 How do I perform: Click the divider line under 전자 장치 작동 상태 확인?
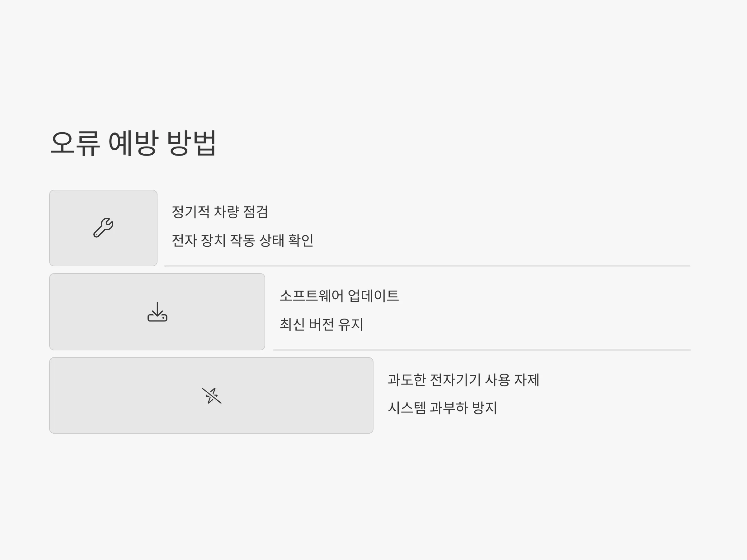click(x=427, y=266)
